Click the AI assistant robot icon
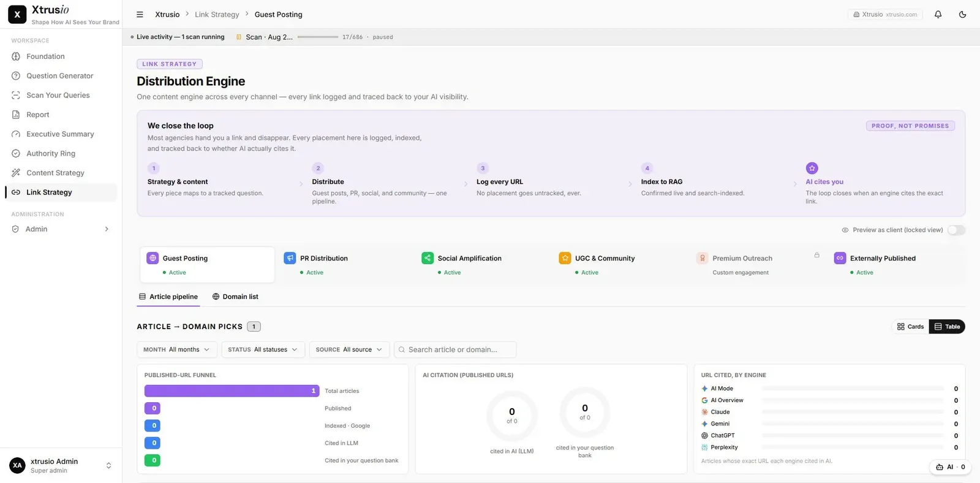The height and width of the screenshot is (483, 980). pos(940,467)
